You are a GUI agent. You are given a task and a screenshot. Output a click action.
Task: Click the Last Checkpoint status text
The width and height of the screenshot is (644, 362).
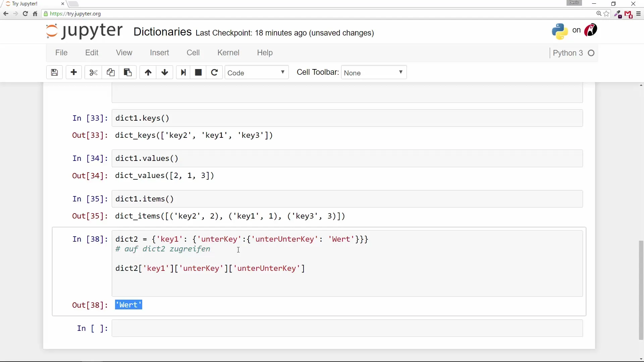[x=285, y=33]
